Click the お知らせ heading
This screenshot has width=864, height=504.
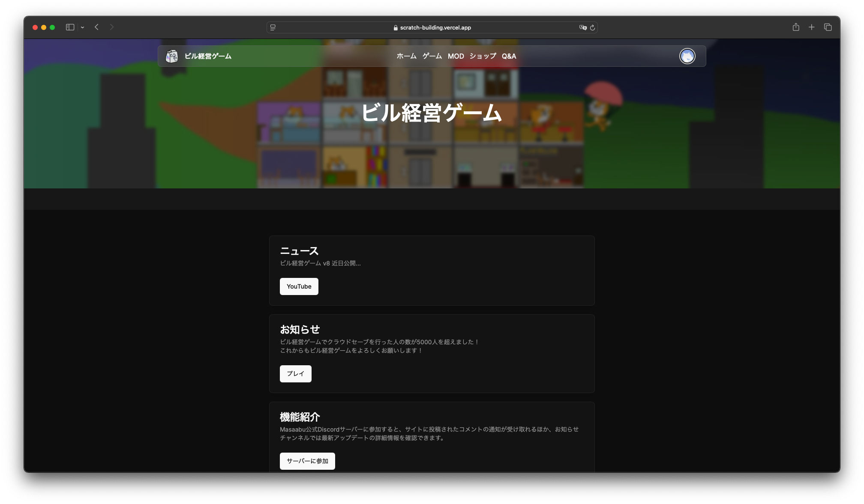pos(300,329)
